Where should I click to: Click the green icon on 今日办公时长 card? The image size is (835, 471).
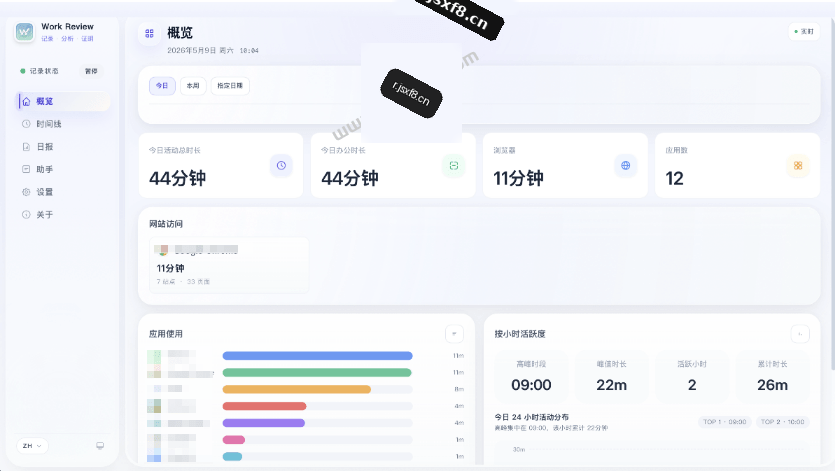point(454,166)
